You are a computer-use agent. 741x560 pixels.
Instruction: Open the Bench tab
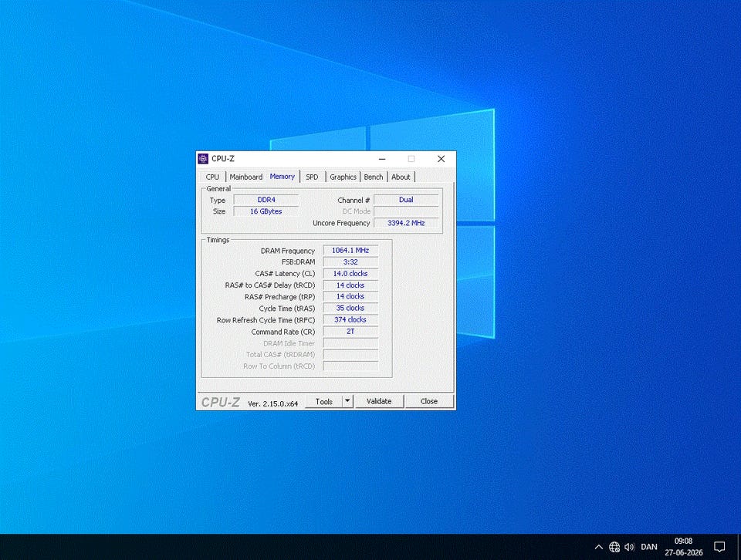[x=374, y=177]
